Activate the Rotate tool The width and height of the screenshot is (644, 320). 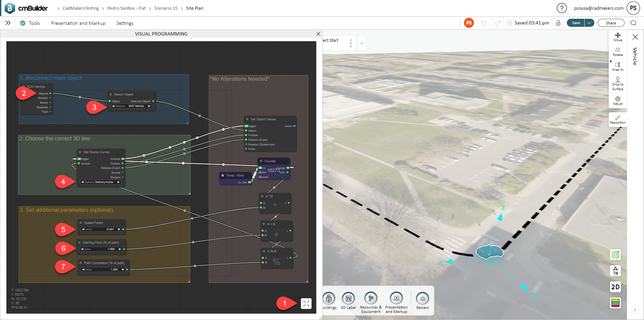coord(618,52)
